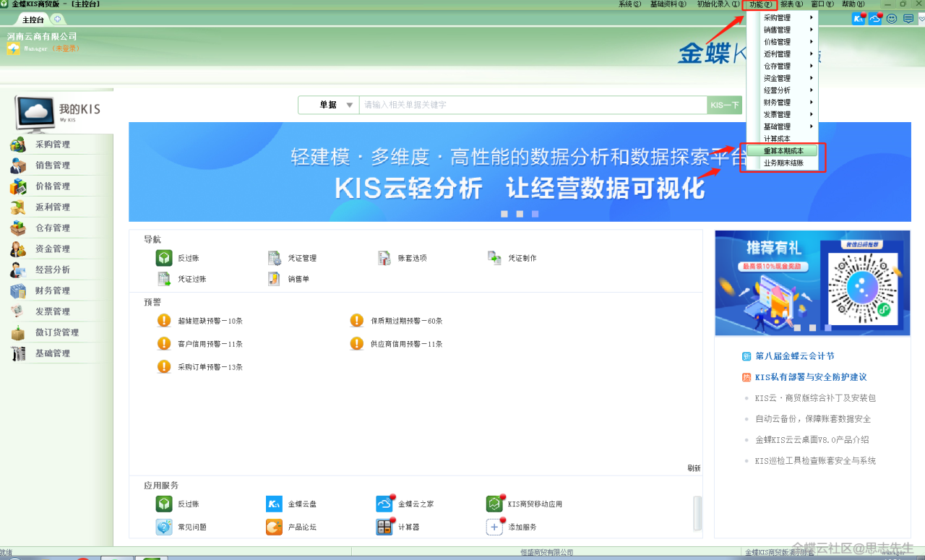Click the 客户信用预警 warning icon
This screenshot has height=560, width=925.
tap(164, 344)
